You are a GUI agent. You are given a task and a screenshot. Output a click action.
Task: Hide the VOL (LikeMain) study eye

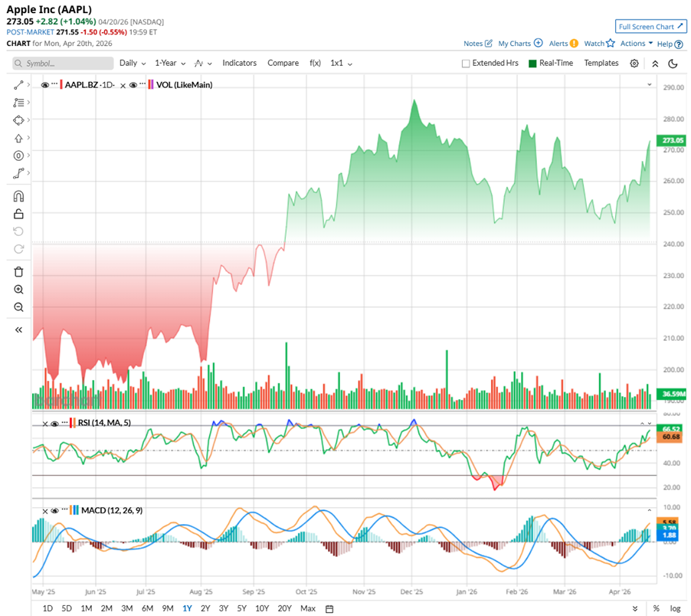[133, 85]
